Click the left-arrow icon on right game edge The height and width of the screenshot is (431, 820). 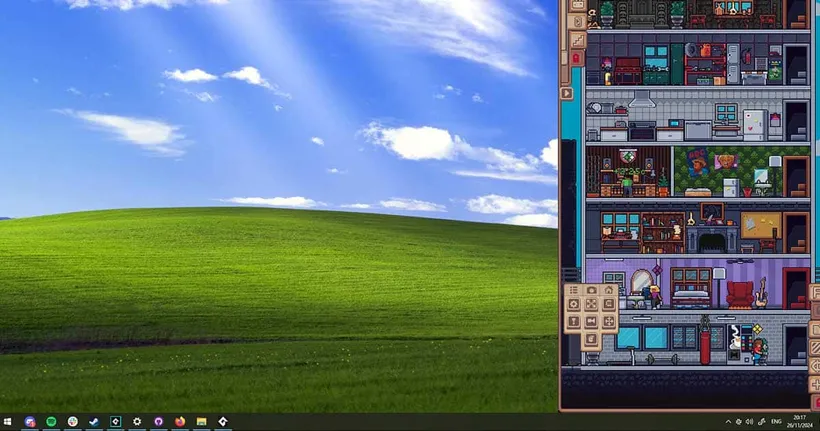(815, 366)
